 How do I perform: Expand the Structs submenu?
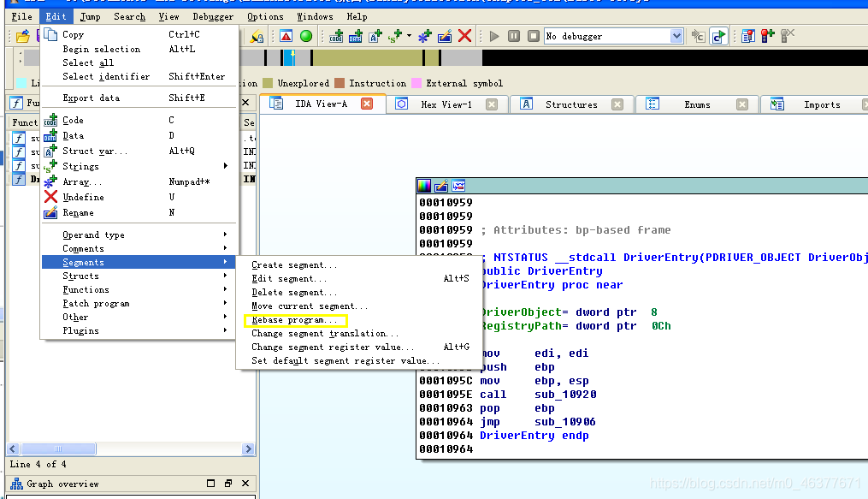coord(140,276)
